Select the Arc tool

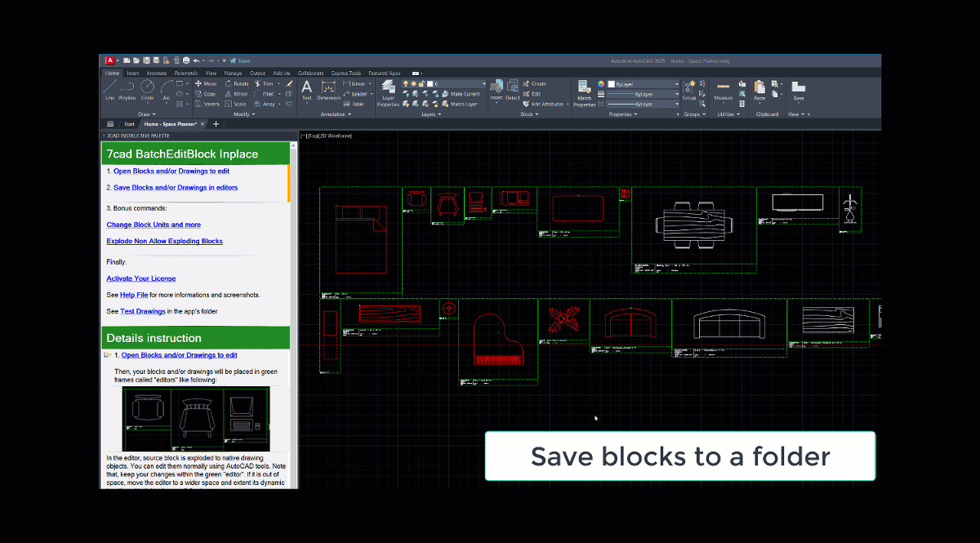pyautogui.click(x=166, y=89)
